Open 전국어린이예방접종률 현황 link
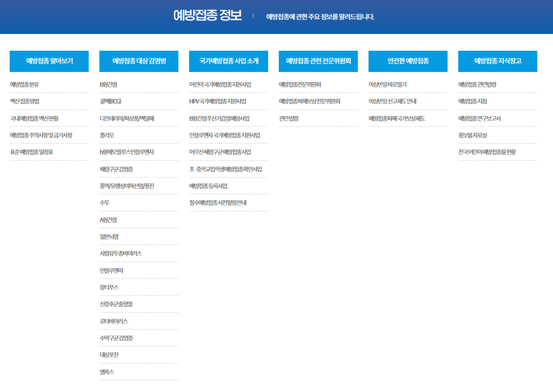 (x=487, y=152)
